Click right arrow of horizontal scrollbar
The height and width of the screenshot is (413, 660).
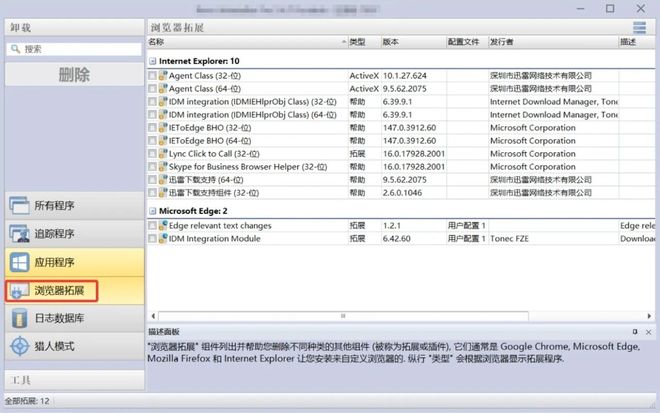point(649,316)
